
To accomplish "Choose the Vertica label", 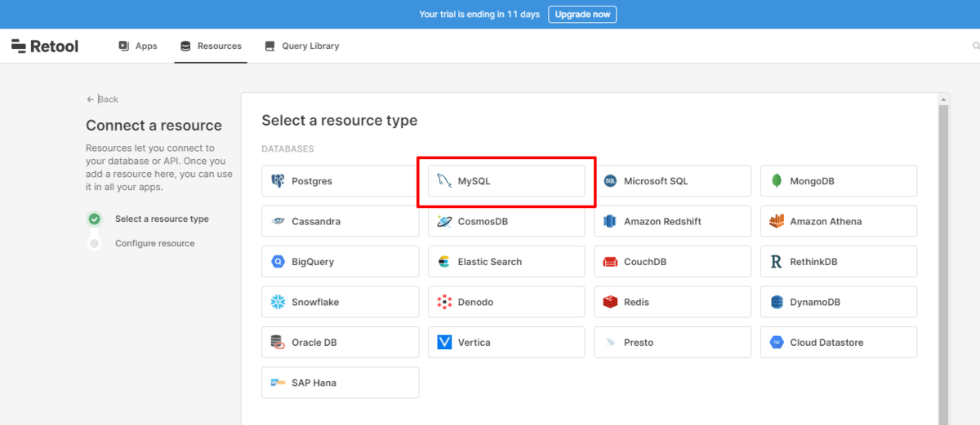I will coord(474,343).
